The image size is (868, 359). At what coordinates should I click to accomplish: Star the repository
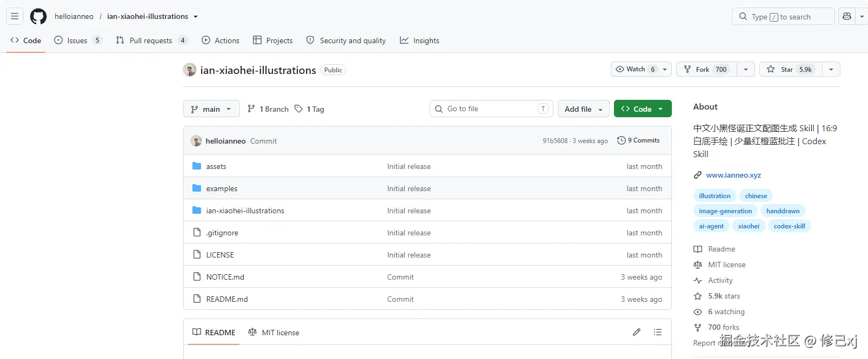pos(791,69)
